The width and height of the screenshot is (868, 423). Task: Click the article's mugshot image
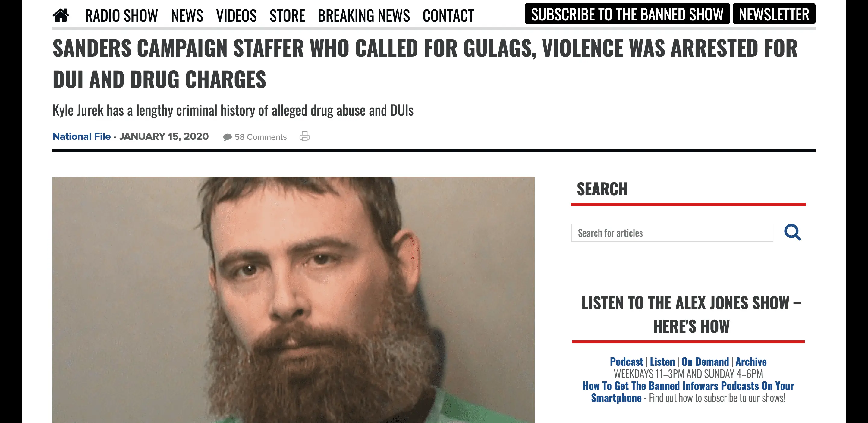(294, 300)
